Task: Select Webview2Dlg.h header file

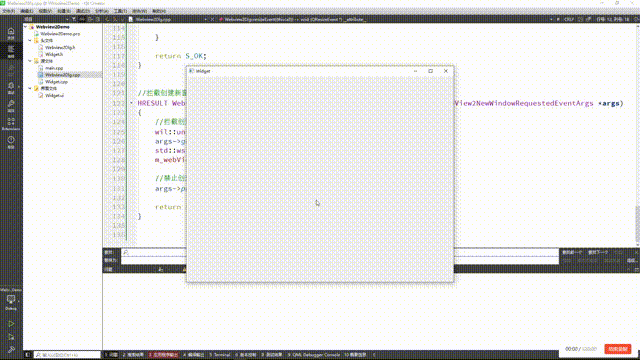Action: (60, 47)
